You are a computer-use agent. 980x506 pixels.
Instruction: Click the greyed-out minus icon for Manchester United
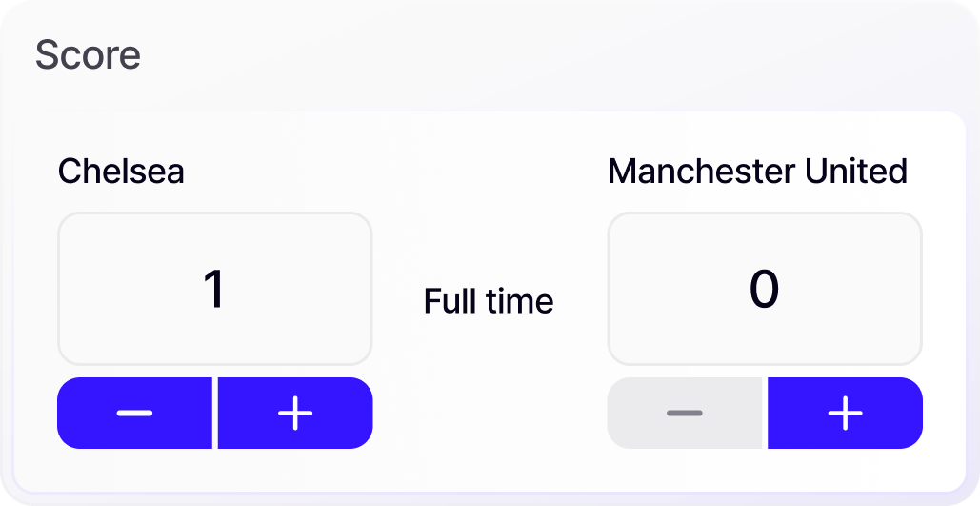point(685,413)
